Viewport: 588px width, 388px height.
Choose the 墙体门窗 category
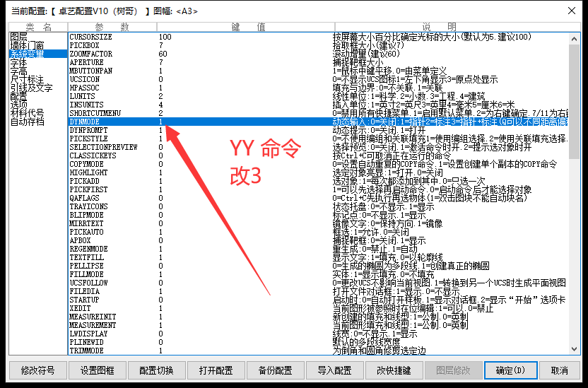pos(26,45)
